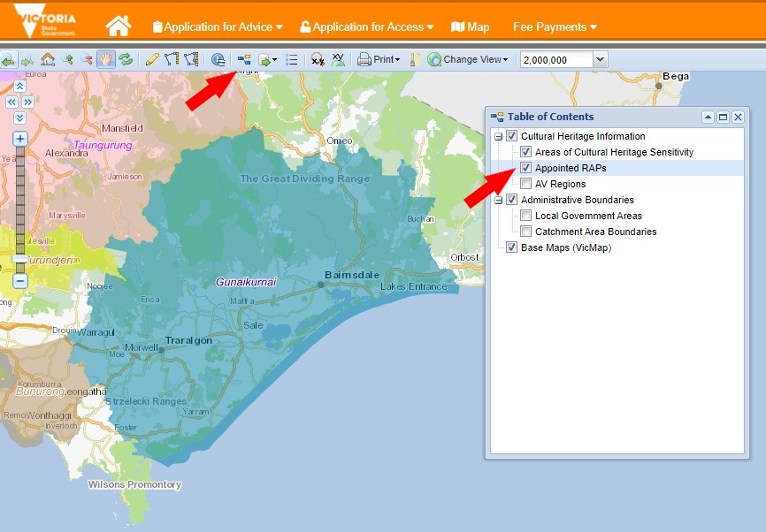This screenshot has height=532, width=766.
Task: Open the map scale dropdown arrow
Action: 601,59
